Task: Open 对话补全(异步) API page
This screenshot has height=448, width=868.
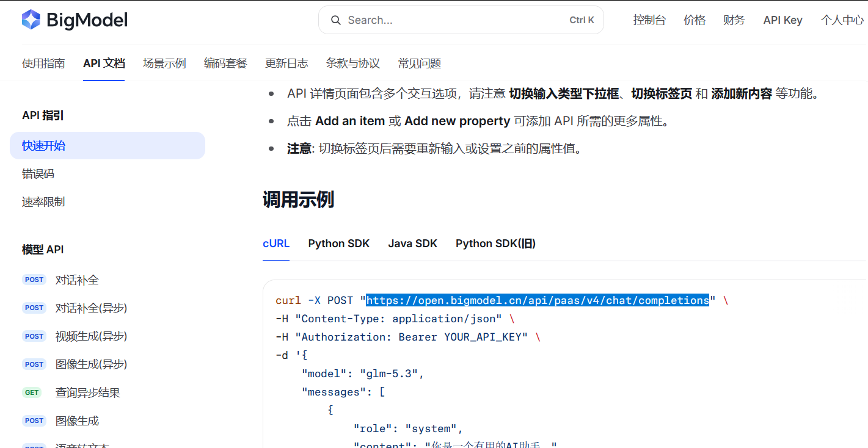Action: (92, 308)
